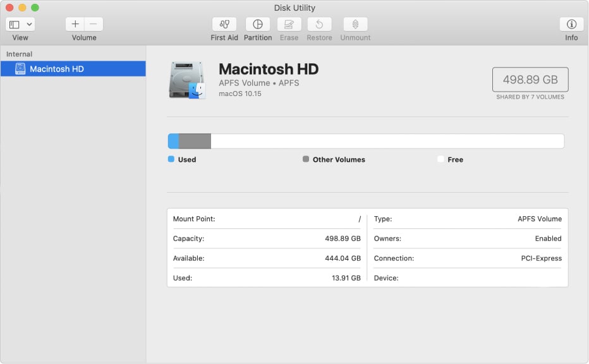This screenshot has width=589, height=364.
Task: Click the large Macintosh HD drive image
Action: coord(187,80)
